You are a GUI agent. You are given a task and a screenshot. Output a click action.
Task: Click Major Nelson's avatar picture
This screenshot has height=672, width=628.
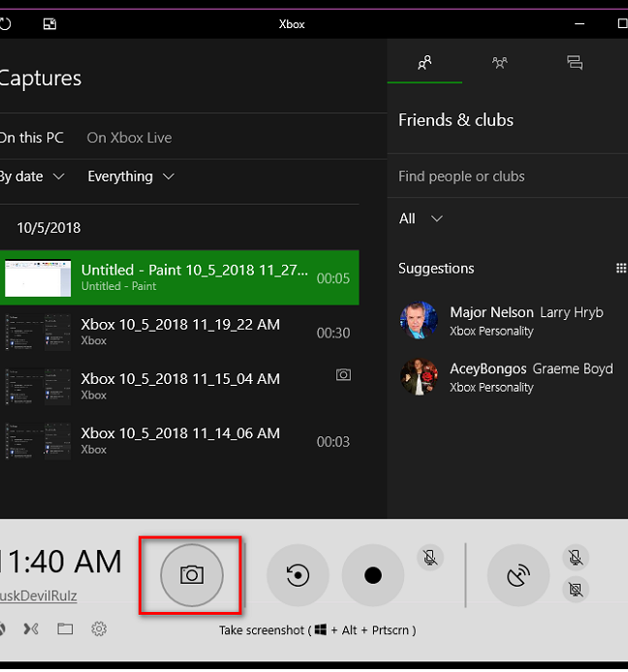point(419,320)
